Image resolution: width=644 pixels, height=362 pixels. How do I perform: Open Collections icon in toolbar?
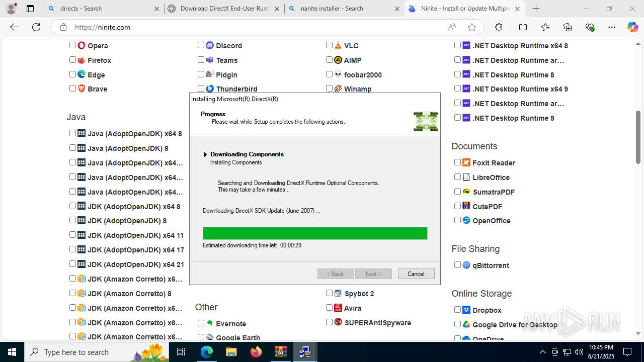[568, 27]
